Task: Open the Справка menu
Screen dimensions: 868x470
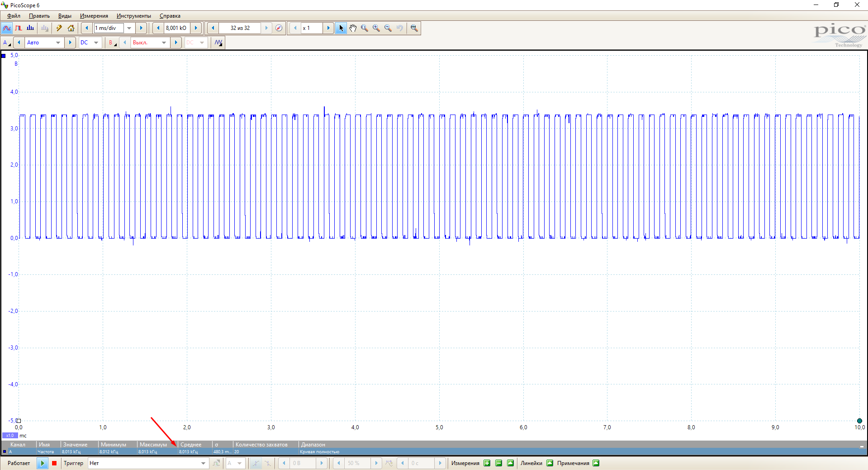Action: (170, 16)
